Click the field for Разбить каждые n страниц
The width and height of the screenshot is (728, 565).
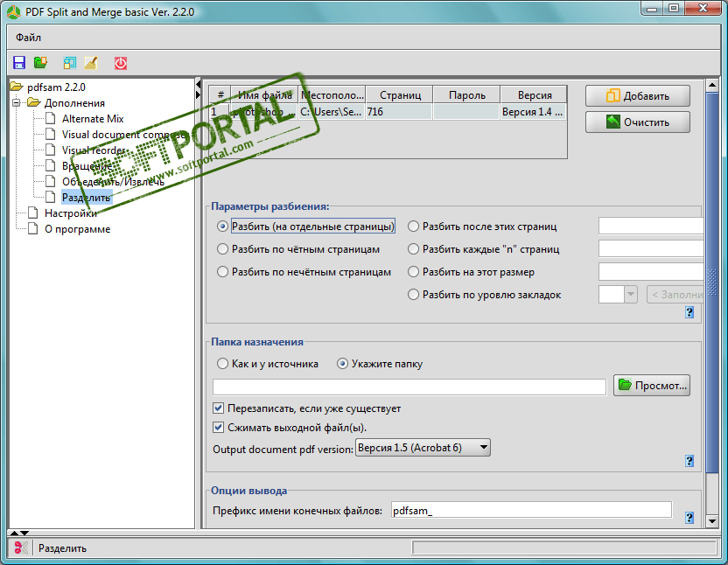651,248
